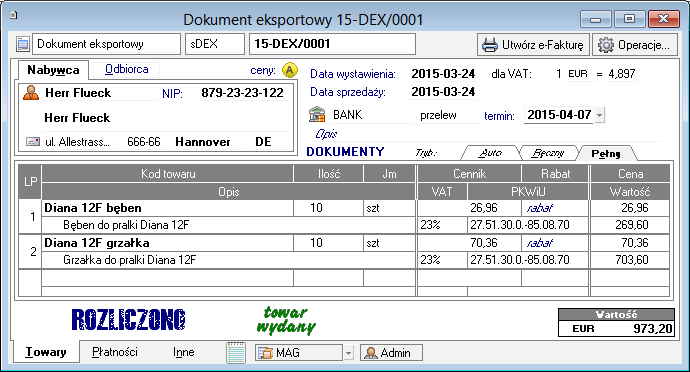The image size is (690, 372).
Task: Click the document type icon beside Dokument eksportowy
Action: point(22,44)
